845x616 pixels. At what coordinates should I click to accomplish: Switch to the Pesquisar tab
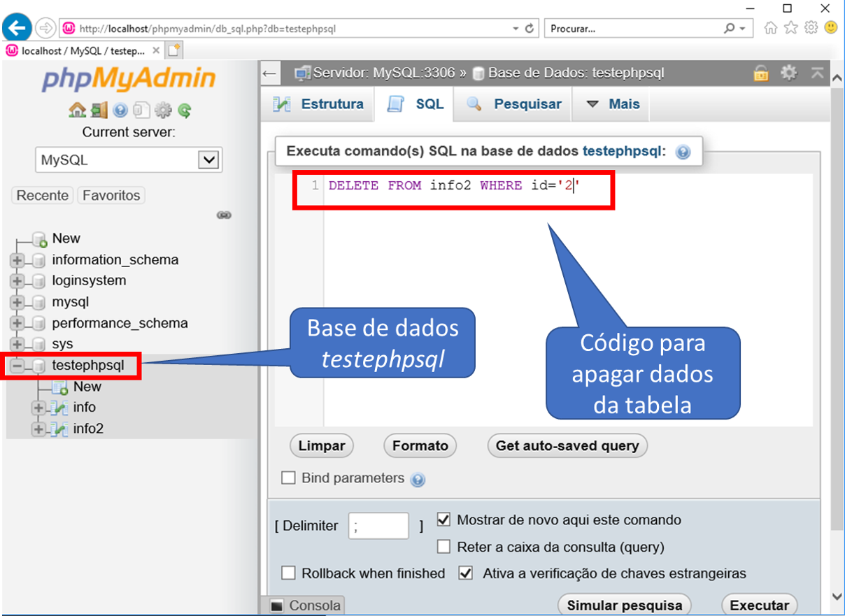513,104
